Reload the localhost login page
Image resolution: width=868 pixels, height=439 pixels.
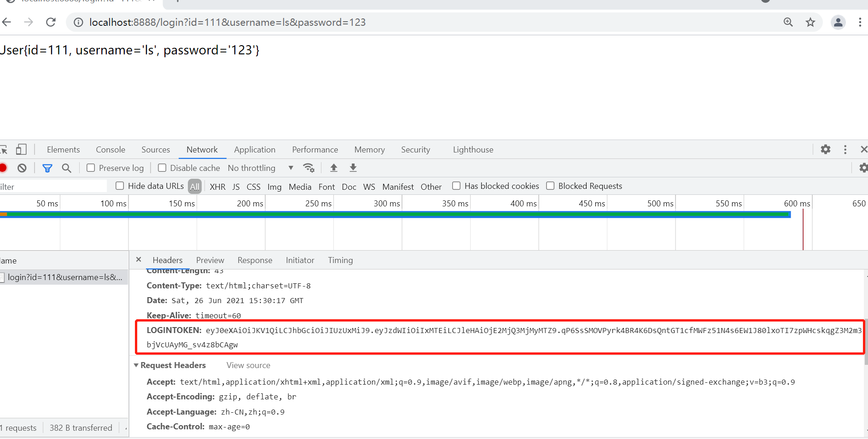(51, 22)
